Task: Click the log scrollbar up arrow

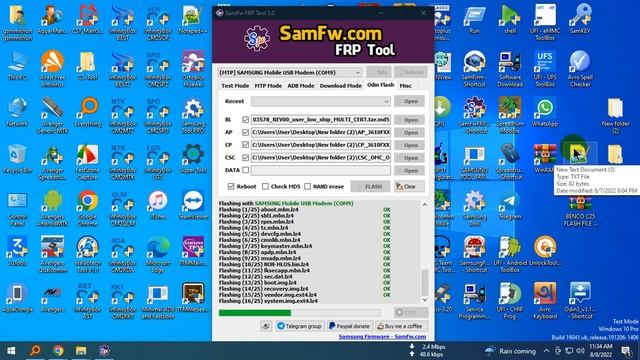Action: (424, 204)
